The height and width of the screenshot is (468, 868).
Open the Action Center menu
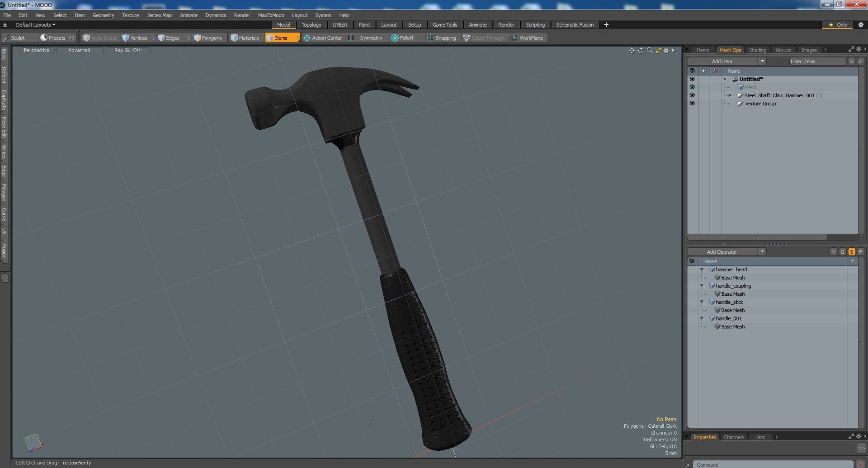pos(323,38)
